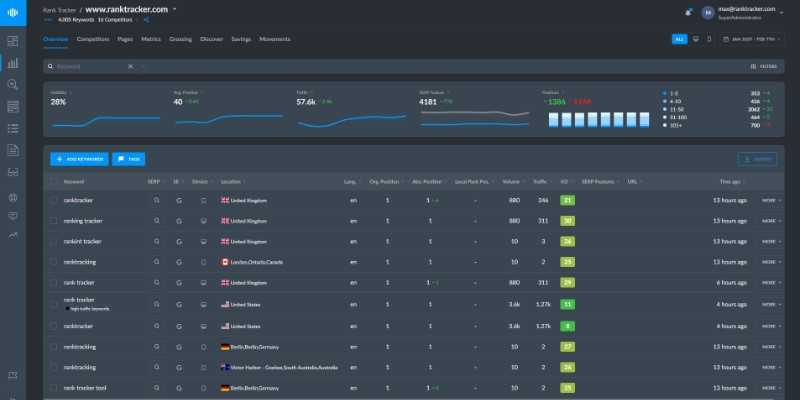Click the Add Keywords button
Screen dimensions: 800x400
79,159
